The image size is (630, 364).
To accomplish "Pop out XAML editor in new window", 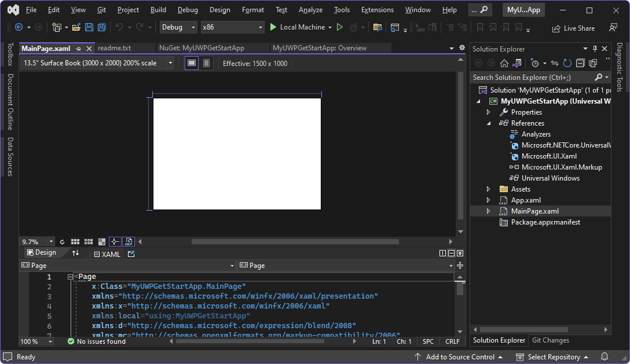I will point(131,253).
